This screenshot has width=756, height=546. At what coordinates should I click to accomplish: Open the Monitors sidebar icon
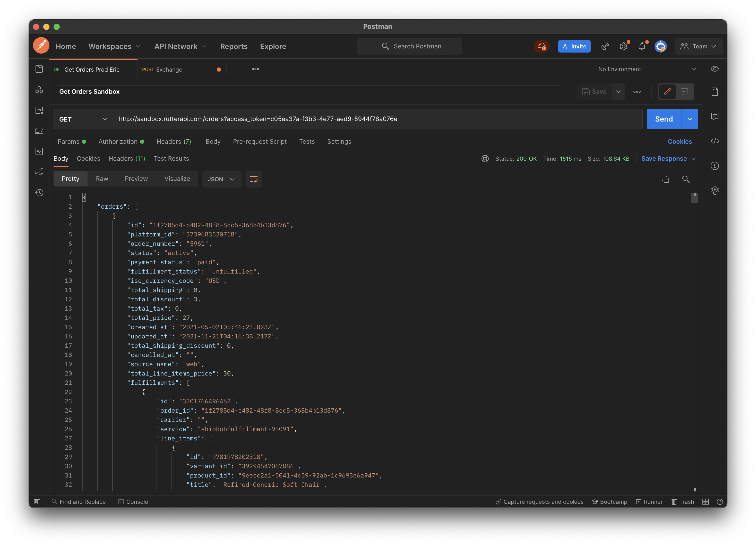click(39, 151)
